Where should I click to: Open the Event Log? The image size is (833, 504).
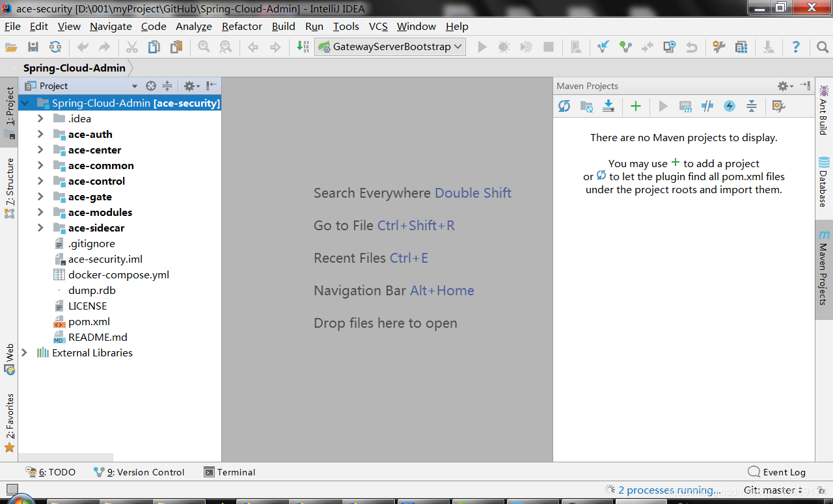(777, 472)
